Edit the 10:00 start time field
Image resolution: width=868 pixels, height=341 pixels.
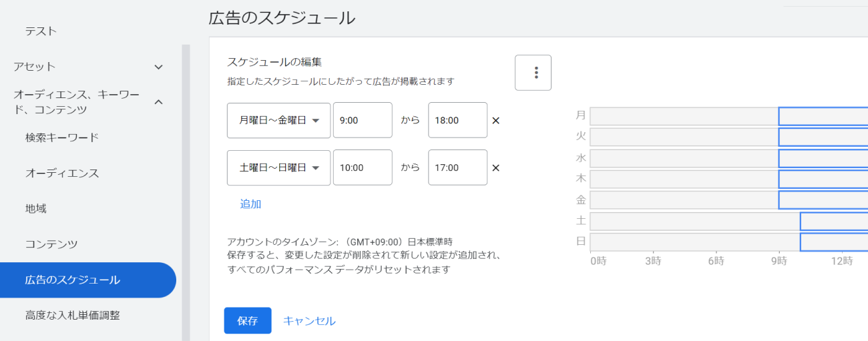[x=363, y=167]
